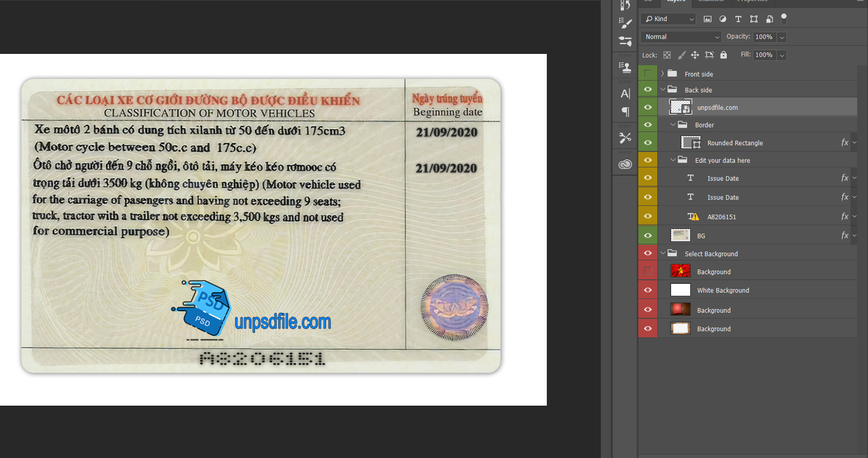Screen dimensions: 868x458
Task: Open the Paragraph panel icon
Action: (x=625, y=111)
